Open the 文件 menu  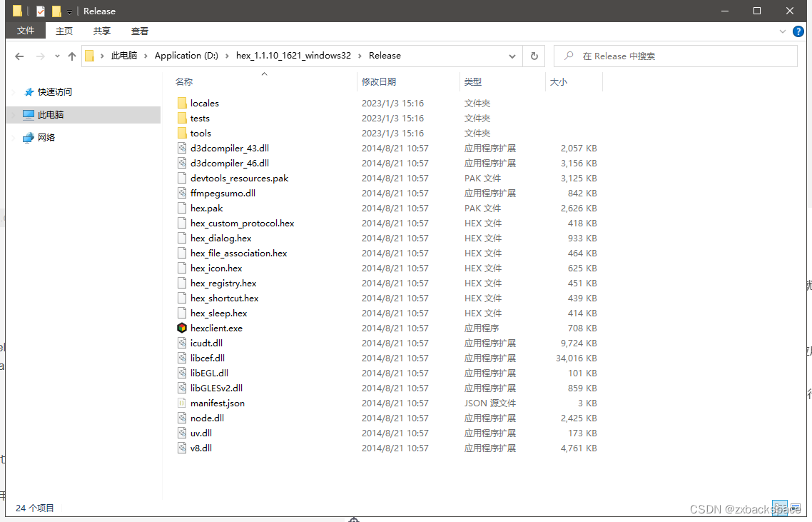(x=26, y=31)
